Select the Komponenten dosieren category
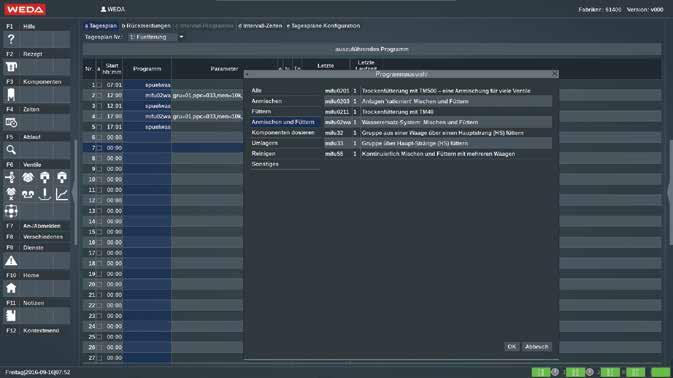Image resolution: width=673 pixels, height=378 pixels. 285,133
